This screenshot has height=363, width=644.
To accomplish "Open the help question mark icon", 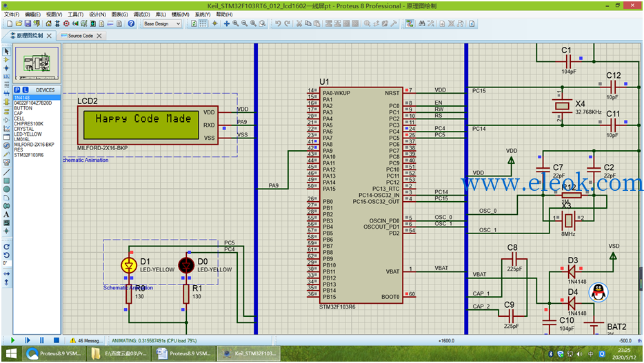I will [x=131, y=24].
